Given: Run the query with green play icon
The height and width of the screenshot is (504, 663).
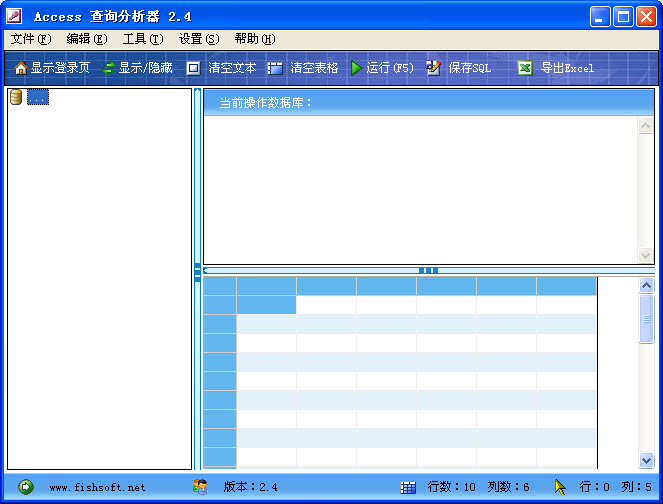Looking at the screenshot, I should (x=356, y=68).
